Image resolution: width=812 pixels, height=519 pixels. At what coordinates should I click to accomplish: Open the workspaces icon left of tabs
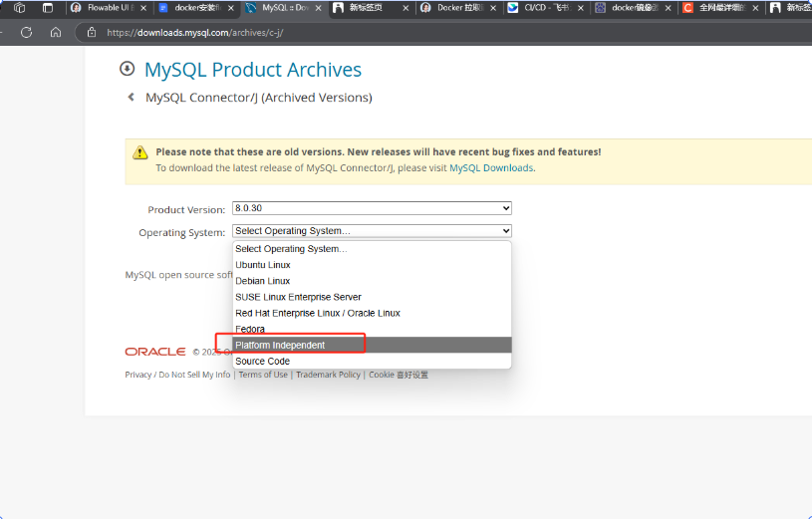coord(19,8)
